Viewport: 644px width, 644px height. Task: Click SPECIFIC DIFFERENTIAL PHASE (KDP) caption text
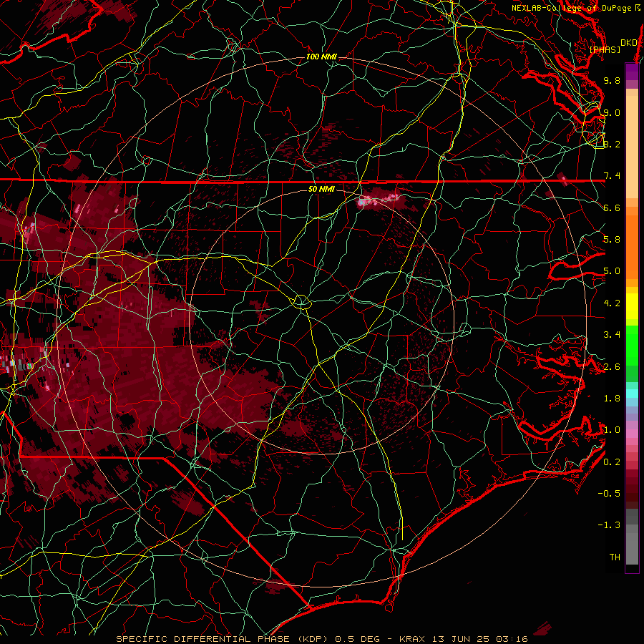[223, 639]
